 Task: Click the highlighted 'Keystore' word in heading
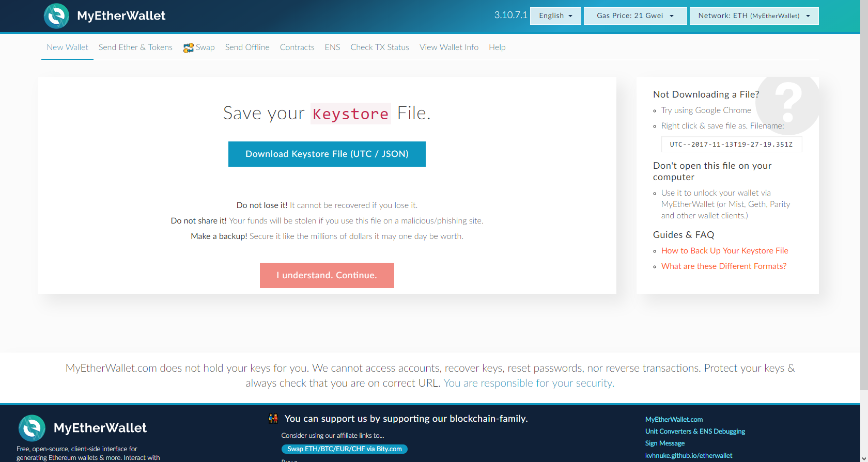click(x=351, y=114)
